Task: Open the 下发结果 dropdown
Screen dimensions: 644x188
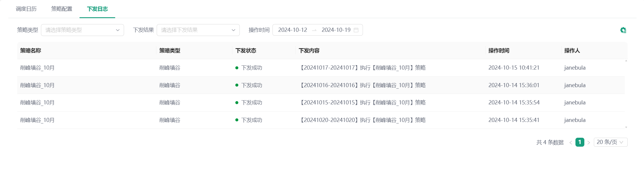Action: pos(198,30)
